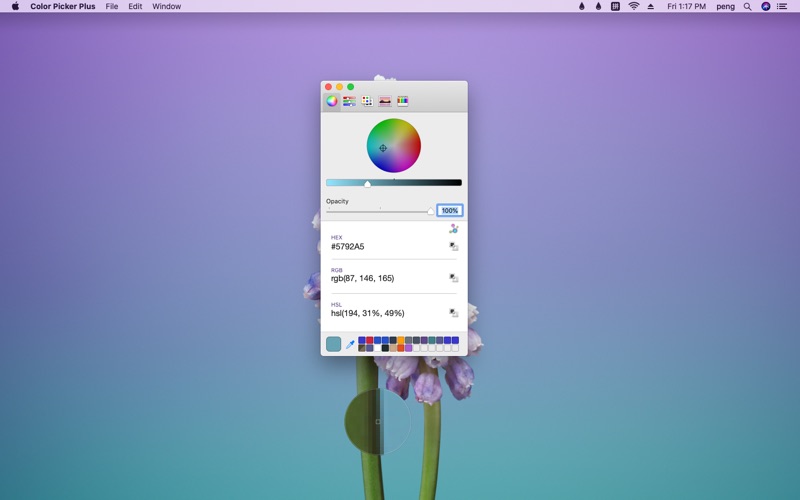
Task: Pick a color from the color wheel
Action: tap(394, 145)
